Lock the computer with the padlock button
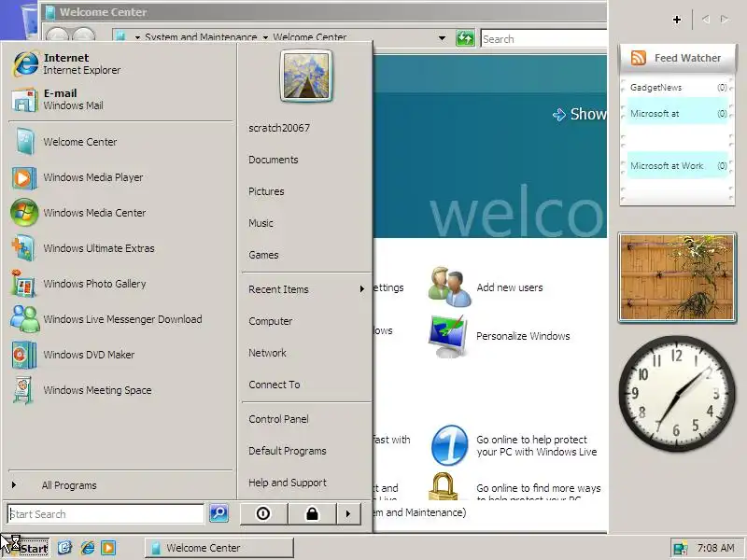Screen dimensions: 747x560 pos(312,513)
